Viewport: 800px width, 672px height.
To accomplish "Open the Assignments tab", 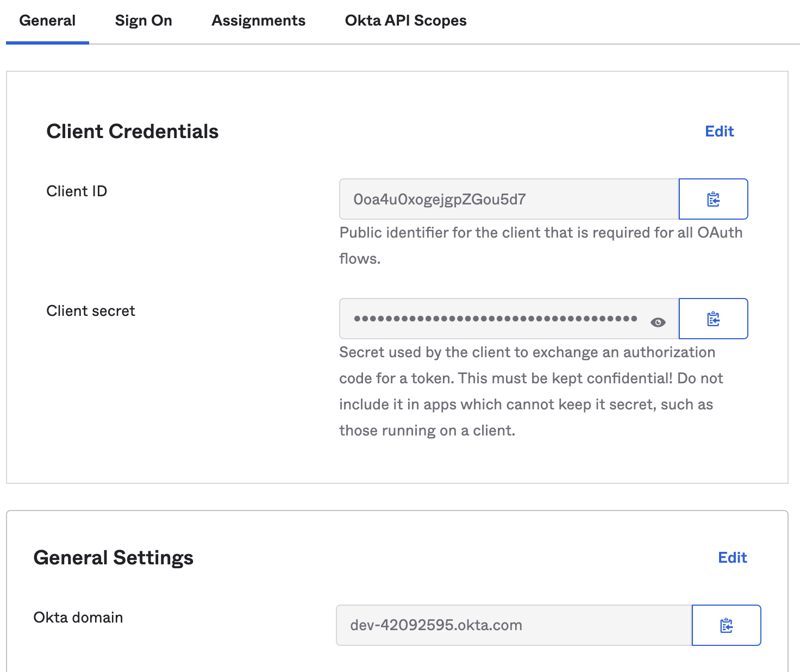I will coord(258,21).
